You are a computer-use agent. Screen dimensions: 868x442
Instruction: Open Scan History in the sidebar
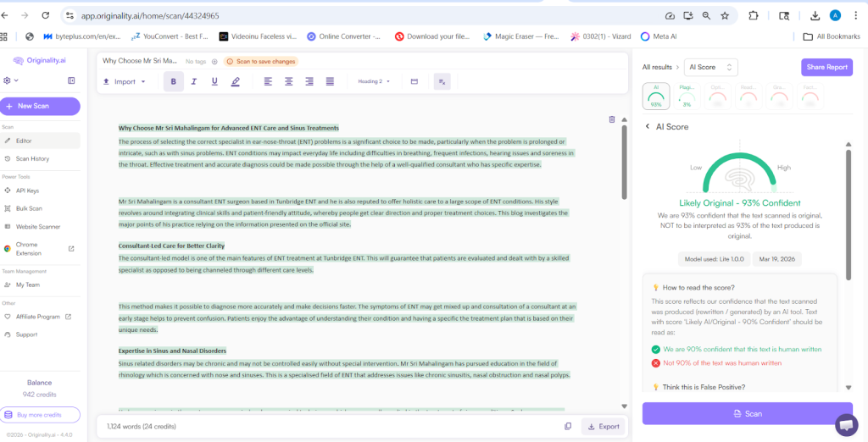pos(32,158)
